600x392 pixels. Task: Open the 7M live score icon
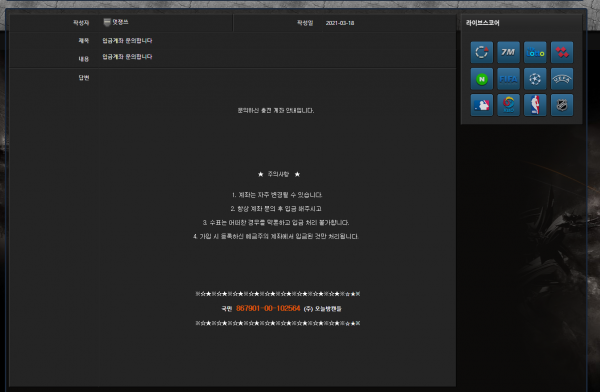pyautogui.click(x=508, y=52)
